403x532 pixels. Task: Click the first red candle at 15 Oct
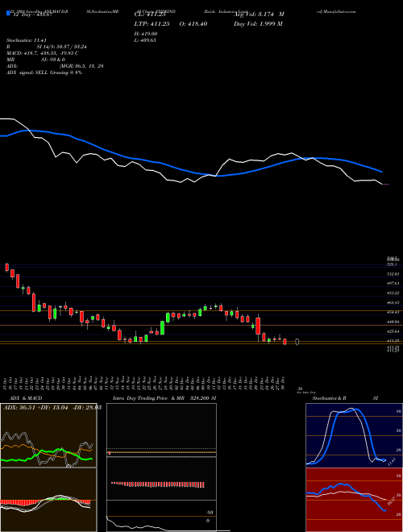click(x=6, y=267)
